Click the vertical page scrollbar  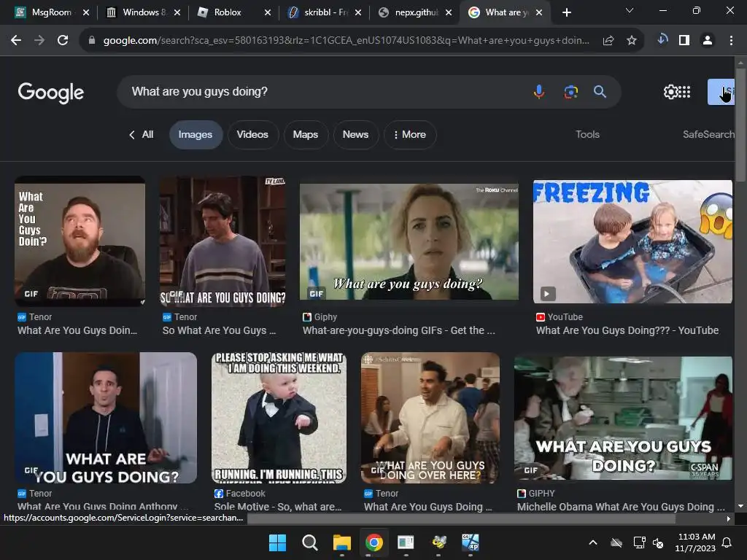pyautogui.click(x=740, y=125)
